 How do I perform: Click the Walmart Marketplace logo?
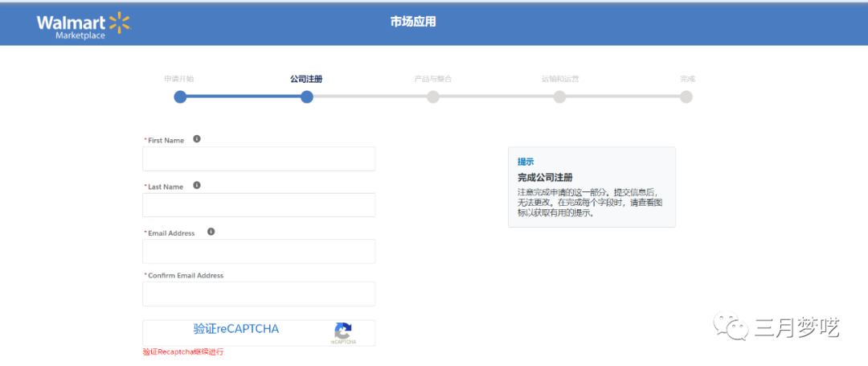point(83,25)
